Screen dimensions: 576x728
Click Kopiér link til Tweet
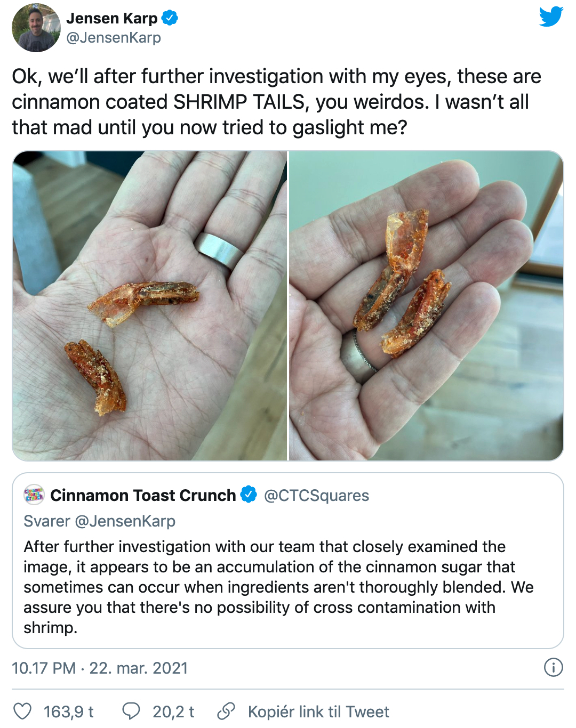point(318,712)
